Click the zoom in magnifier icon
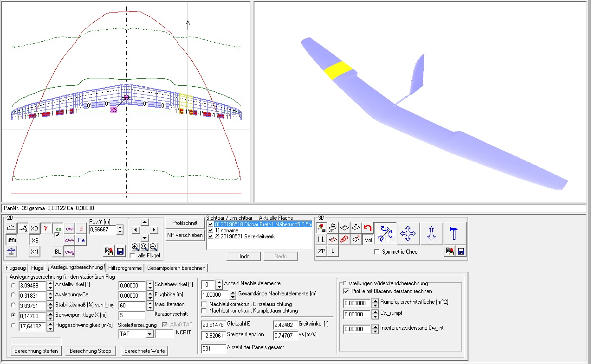The image size is (591, 364). pyautogui.click(x=135, y=247)
